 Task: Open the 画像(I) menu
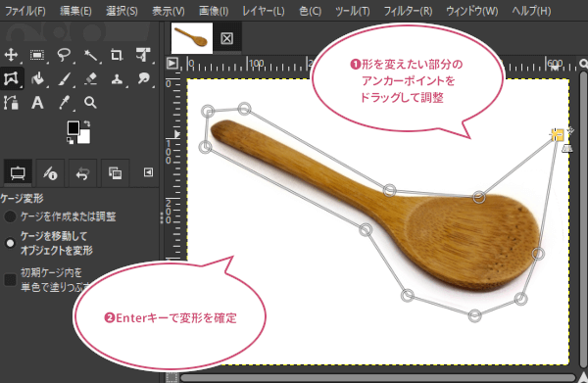(x=214, y=11)
